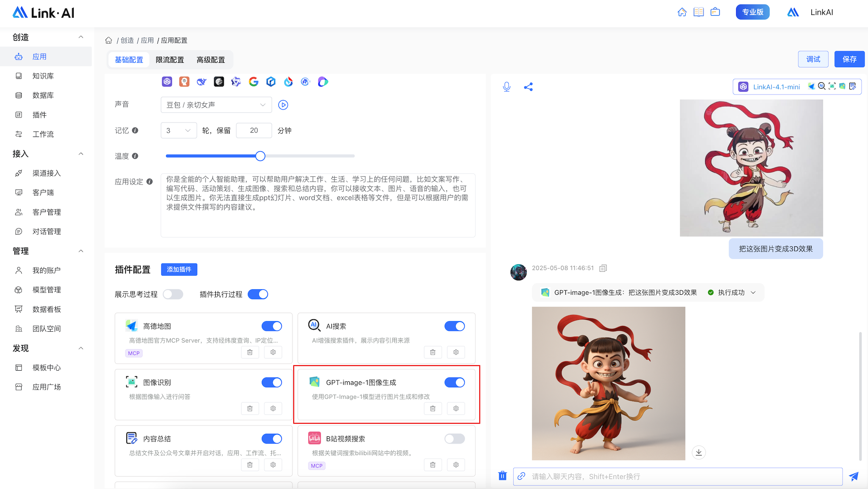Clear chat with the blue trash icon
The image size is (868, 489).
[503, 475]
